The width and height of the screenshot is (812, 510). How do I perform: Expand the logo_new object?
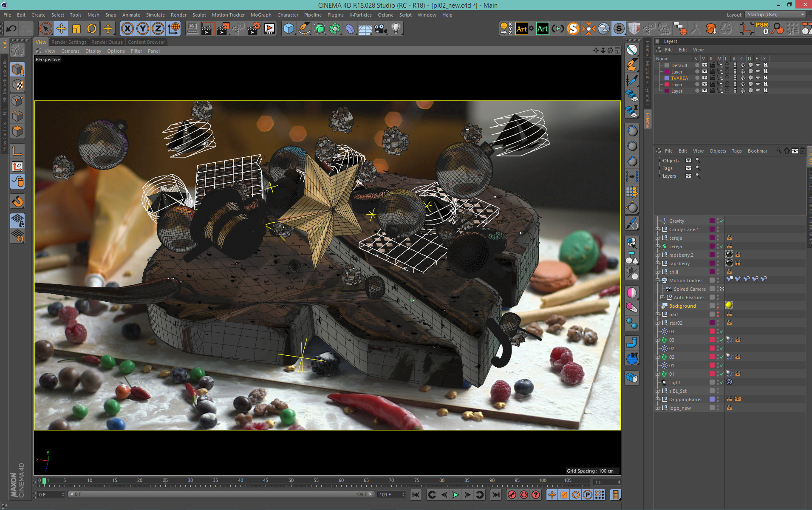click(658, 408)
